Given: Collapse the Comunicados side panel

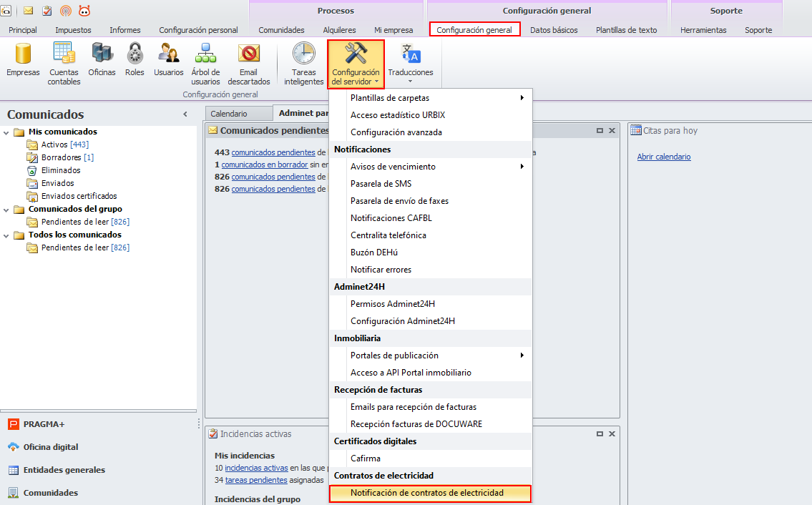Looking at the screenshot, I should [x=185, y=114].
